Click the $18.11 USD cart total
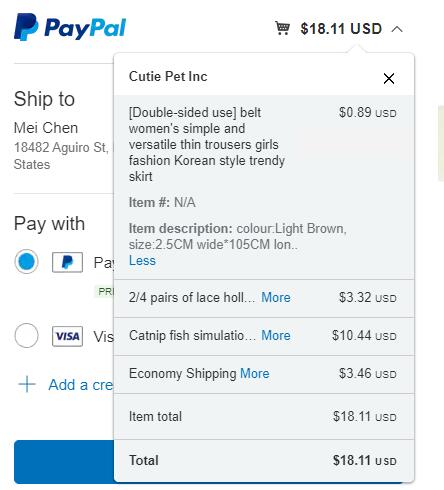The height and width of the screenshot is (490, 444). pyautogui.click(x=341, y=29)
